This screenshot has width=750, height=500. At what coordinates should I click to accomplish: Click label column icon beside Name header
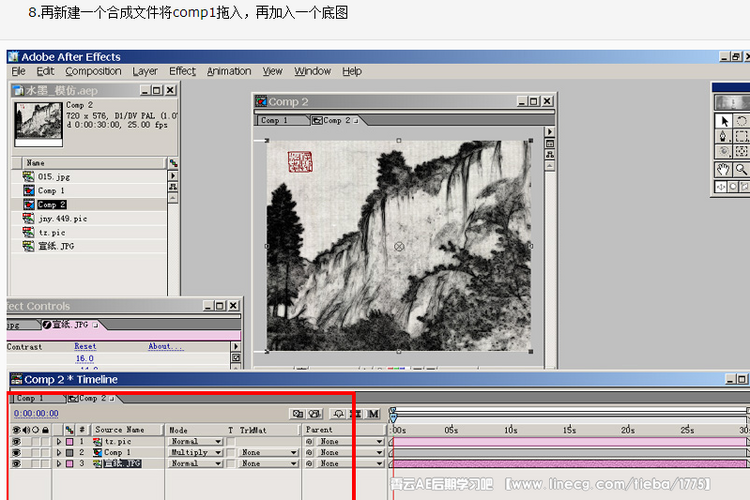pos(173,163)
